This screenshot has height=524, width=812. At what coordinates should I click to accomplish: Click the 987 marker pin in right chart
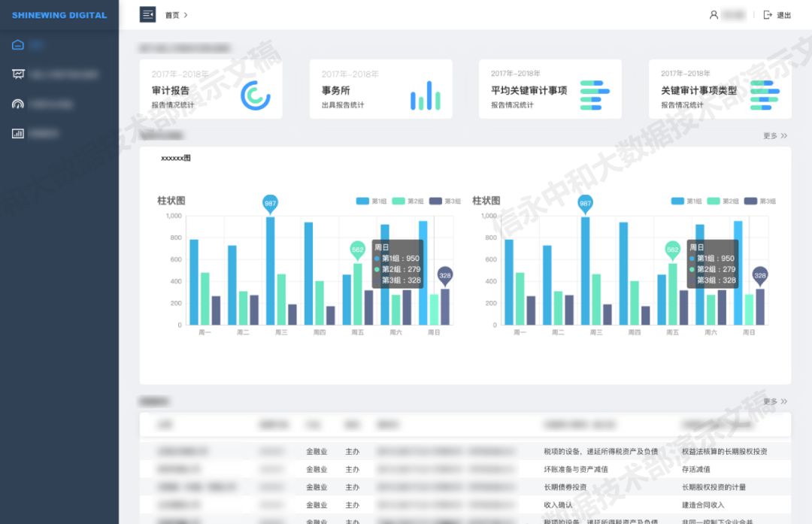(585, 204)
